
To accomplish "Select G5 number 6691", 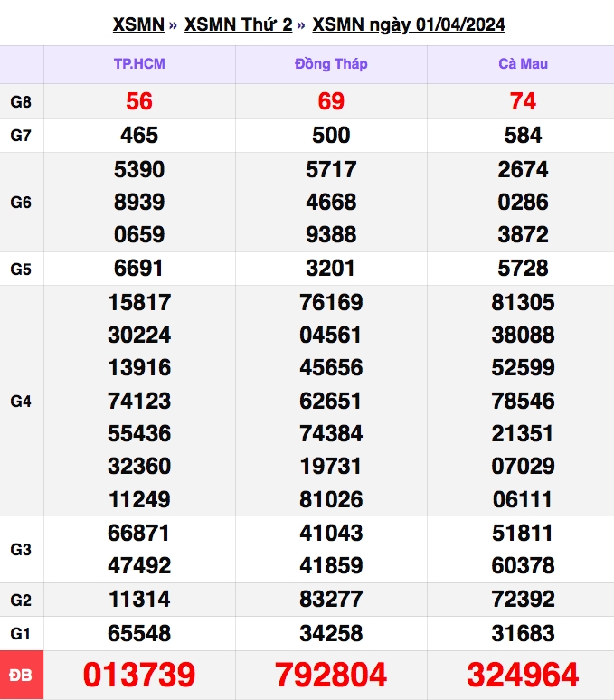I will [x=138, y=269].
